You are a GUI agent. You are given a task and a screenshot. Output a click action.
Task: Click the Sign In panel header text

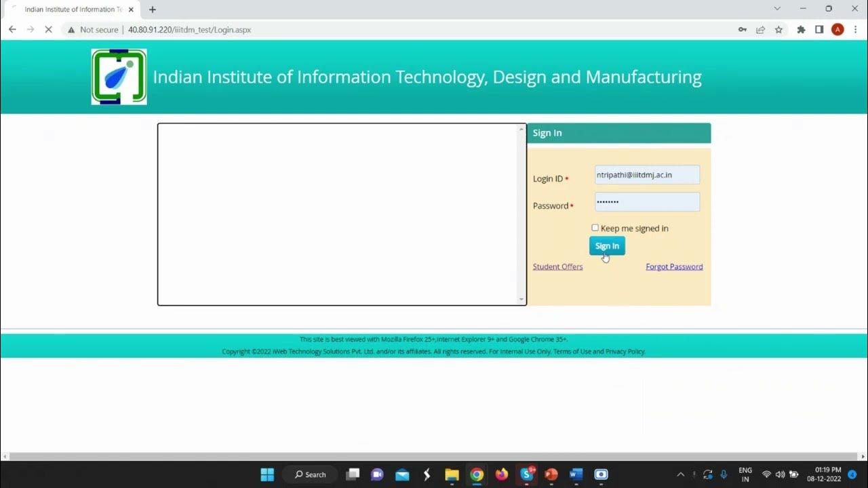pos(547,133)
